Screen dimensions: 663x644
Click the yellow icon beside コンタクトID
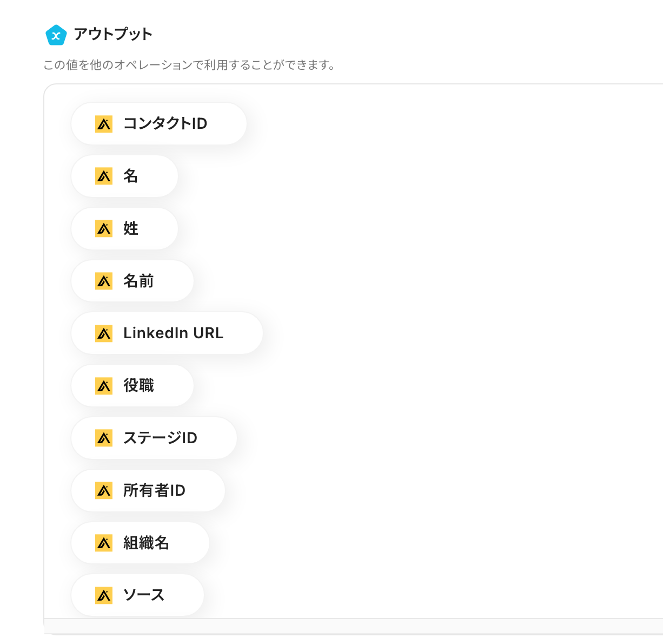pos(104,124)
